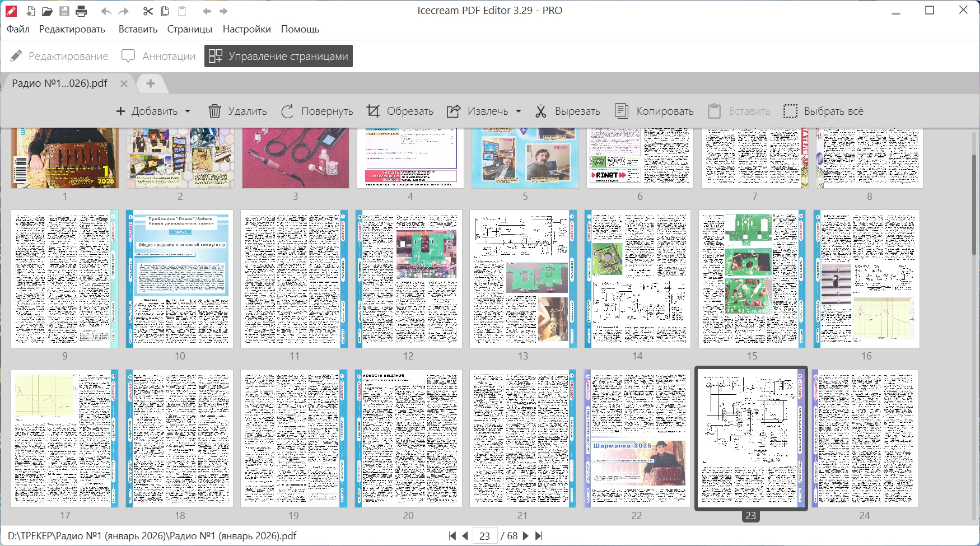The height and width of the screenshot is (546, 980).
Task: Select page 17 thumbnail
Action: (x=65, y=438)
